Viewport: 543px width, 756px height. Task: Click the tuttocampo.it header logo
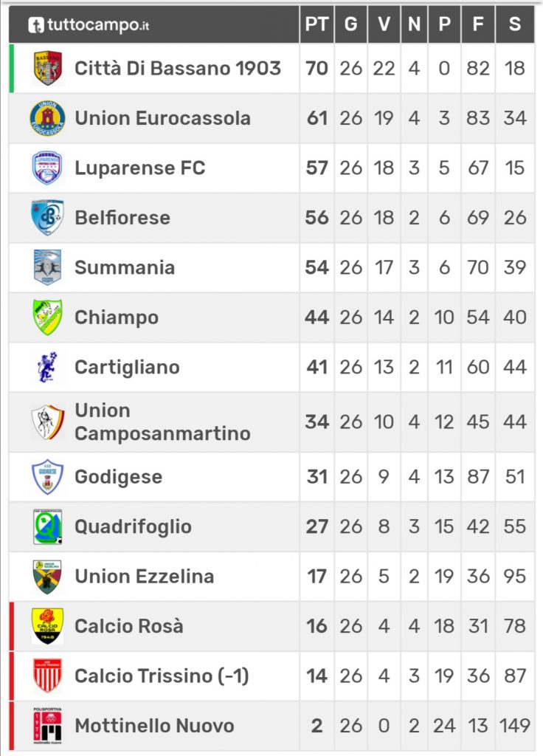tap(89, 24)
